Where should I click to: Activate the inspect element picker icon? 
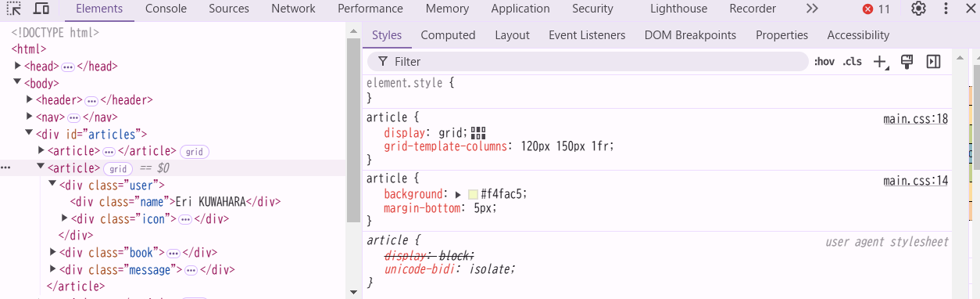tap(13, 9)
